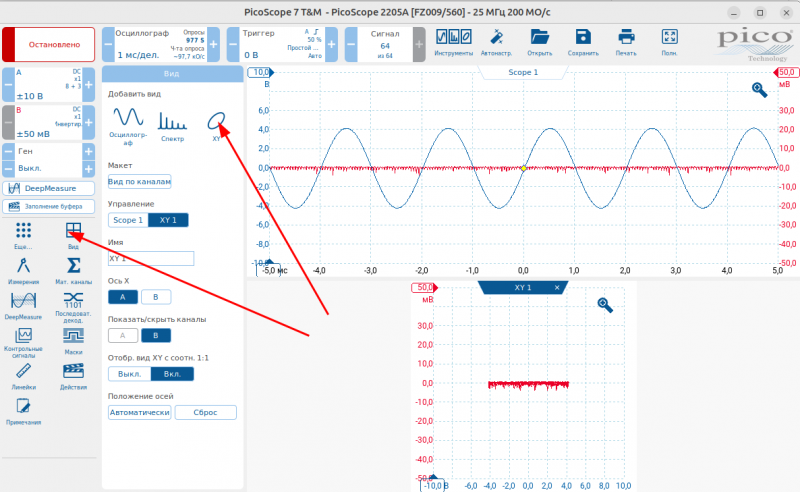The image size is (800, 492).
Task: Click zoom magnifier in Scope 1 view
Action: pyautogui.click(x=759, y=90)
